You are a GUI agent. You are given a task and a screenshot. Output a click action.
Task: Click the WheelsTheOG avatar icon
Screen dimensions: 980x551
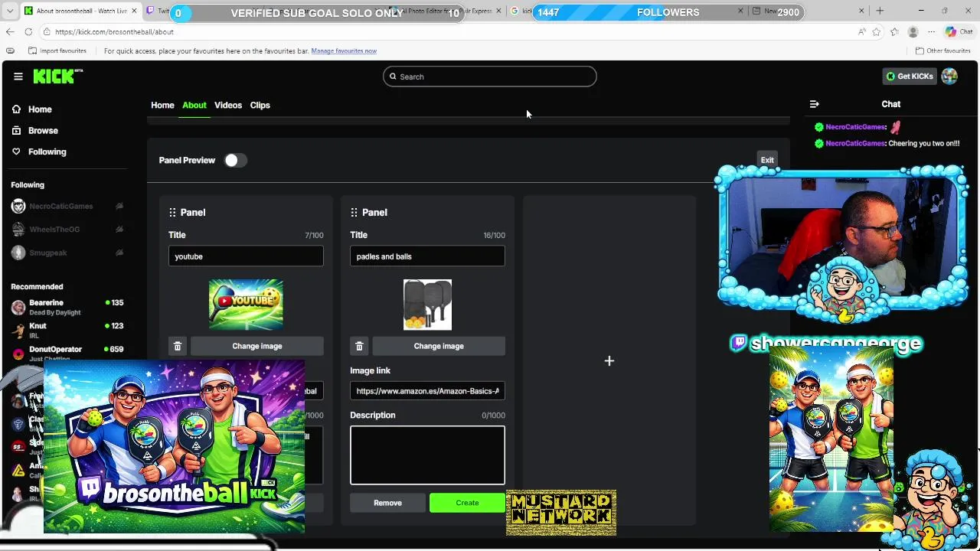(x=18, y=230)
